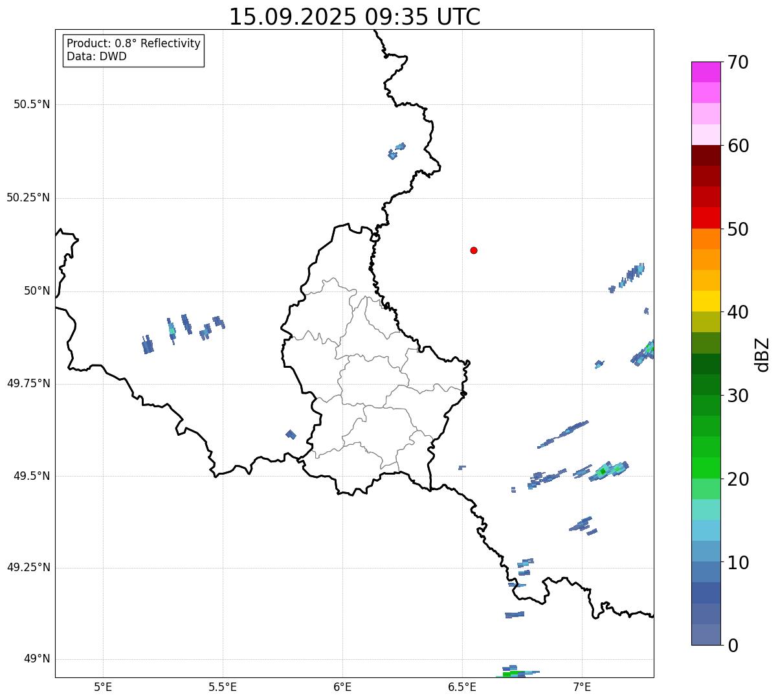Click the 40 colorbar tick label

click(x=738, y=312)
